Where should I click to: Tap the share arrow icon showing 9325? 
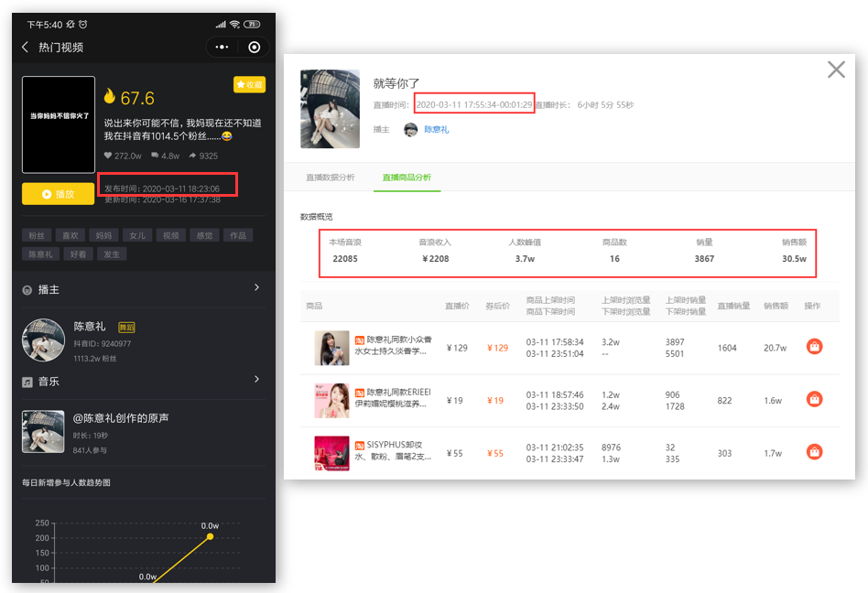[192, 156]
